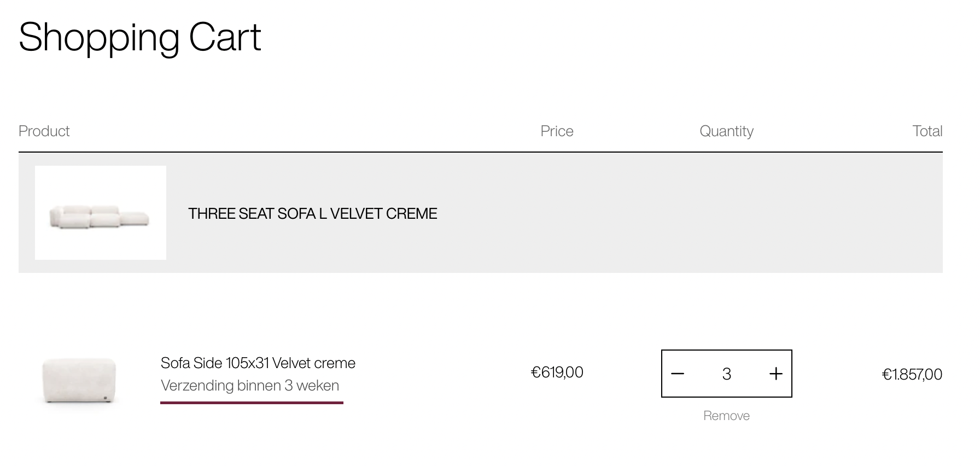Screen dimensions: 980x466
Task: Click the Shopping Cart page heading
Action: point(140,37)
